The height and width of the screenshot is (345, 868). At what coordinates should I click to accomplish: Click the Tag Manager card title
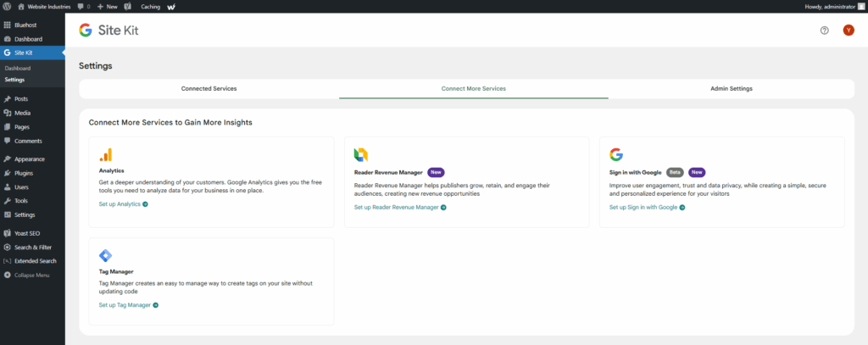click(116, 271)
